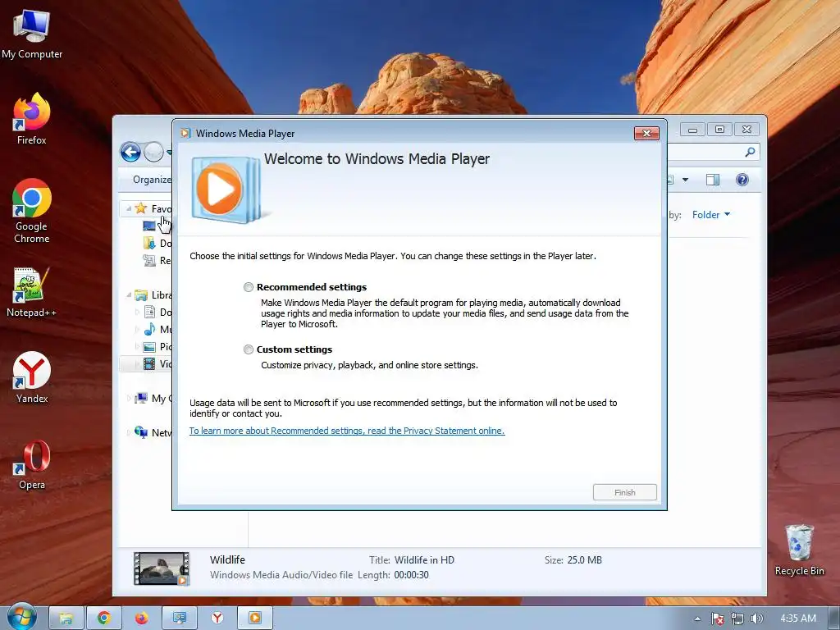The image size is (840, 630).
Task: Open the view options dropdown arrow in Explorer
Action: tap(685, 180)
